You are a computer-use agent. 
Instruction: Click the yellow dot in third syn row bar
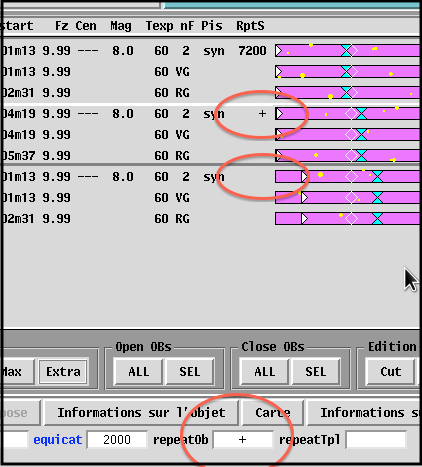(320, 174)
